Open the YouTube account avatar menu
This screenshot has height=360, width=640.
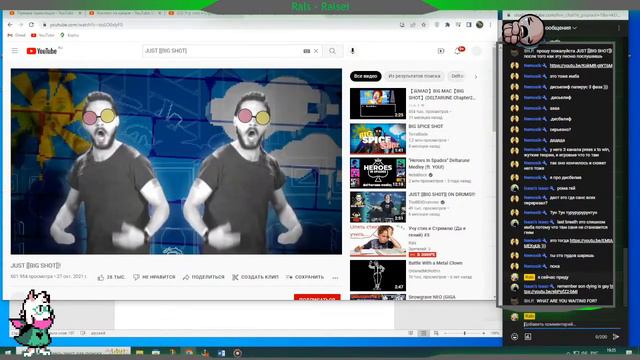click(476, 51)
